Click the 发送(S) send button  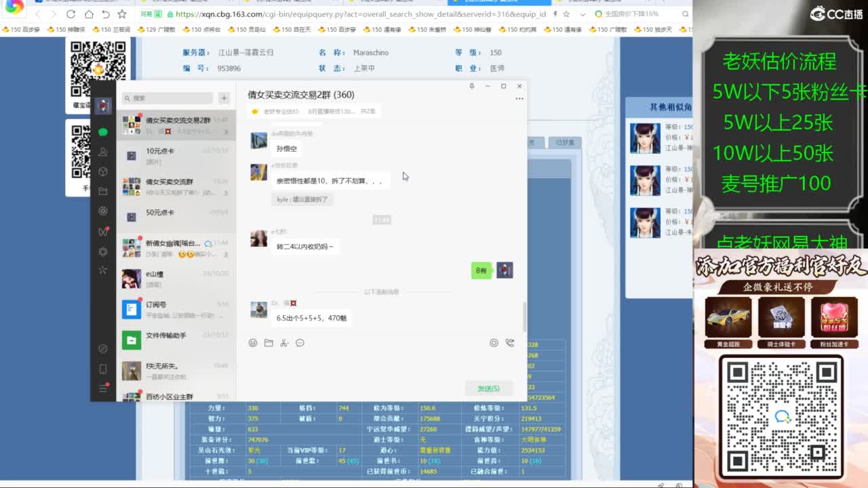pyautogui.click(x=488, y=388)
